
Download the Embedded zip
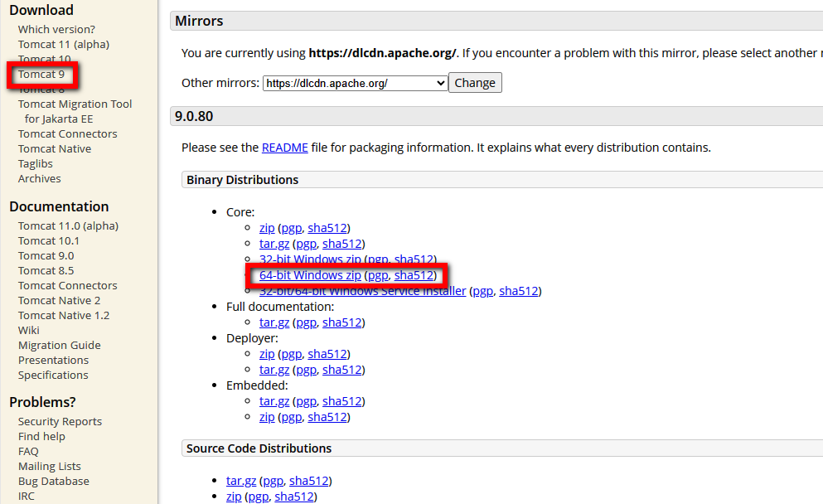tap(267, 417)
